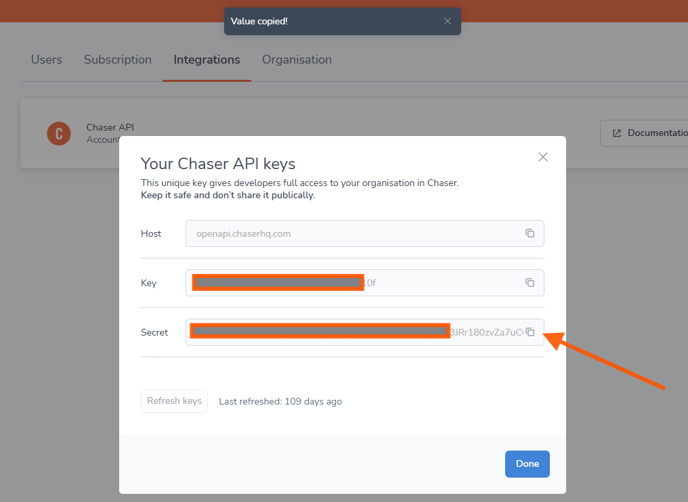This screenshot has height=502, width=688.
Task: Copy the Key value icon
Action: (x=530, y=283)
